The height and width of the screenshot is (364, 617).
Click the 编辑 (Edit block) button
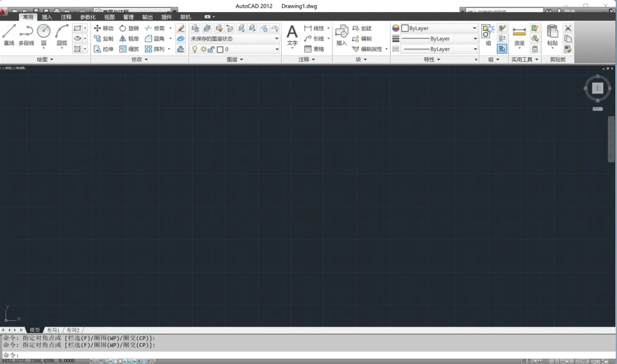(362, 38)
